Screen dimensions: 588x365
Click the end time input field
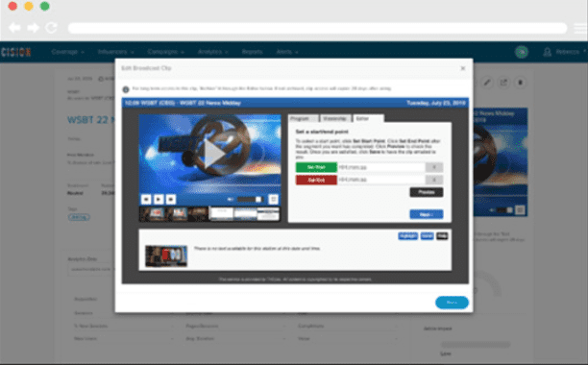tap(381, 180)
